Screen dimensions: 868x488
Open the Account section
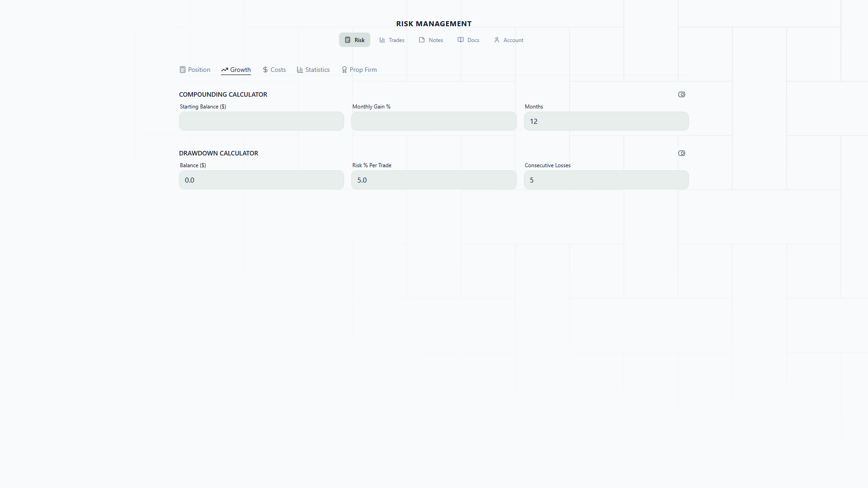(509, 40)
